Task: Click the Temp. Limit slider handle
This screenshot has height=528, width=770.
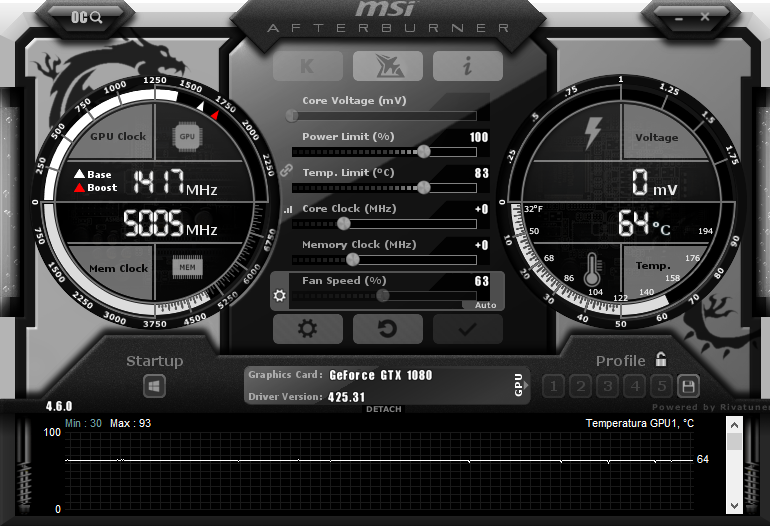Action: click(423, 188)
